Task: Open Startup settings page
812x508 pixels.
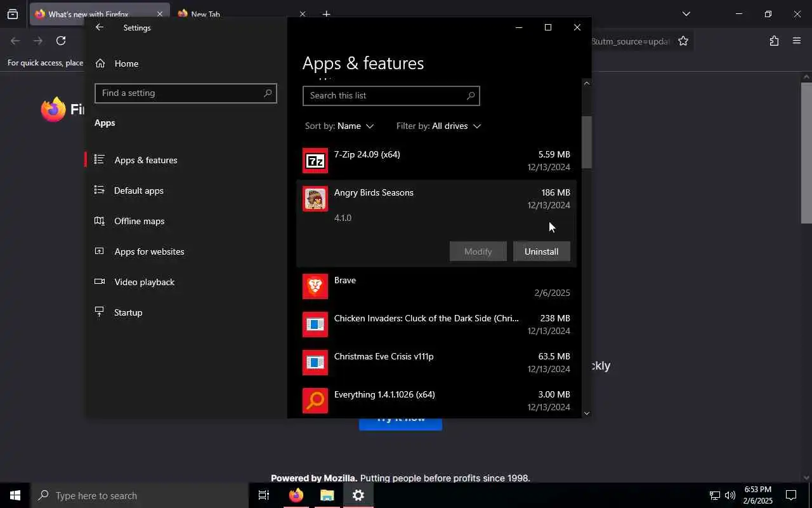Action: (x=186, y=312)
